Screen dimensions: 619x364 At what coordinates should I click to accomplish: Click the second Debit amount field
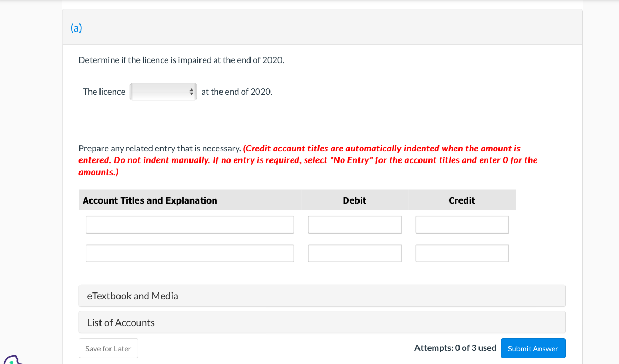coord(354,253)
